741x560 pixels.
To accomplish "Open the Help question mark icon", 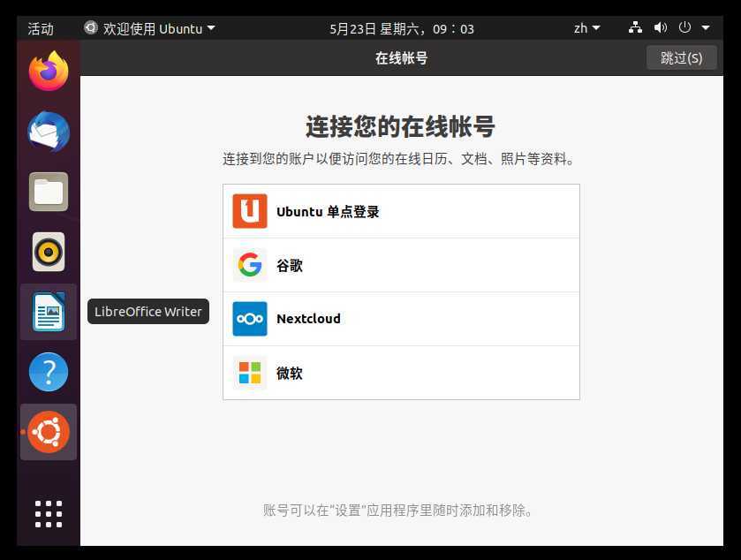I will [49, 372].
